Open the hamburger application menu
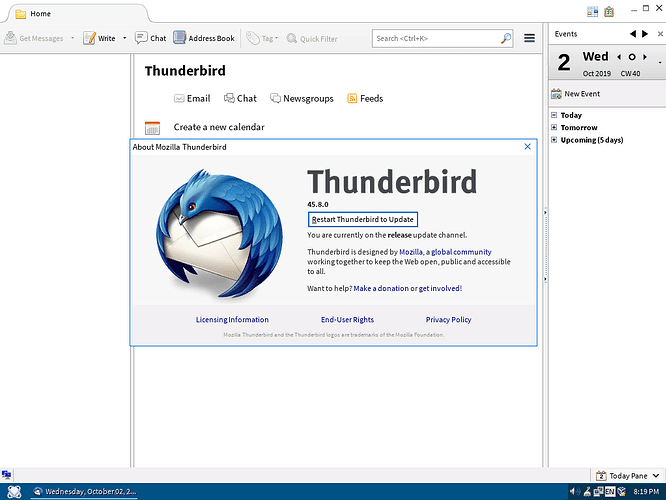The width and height of the screenshot is (666, 500). click(x=529, y=38)
